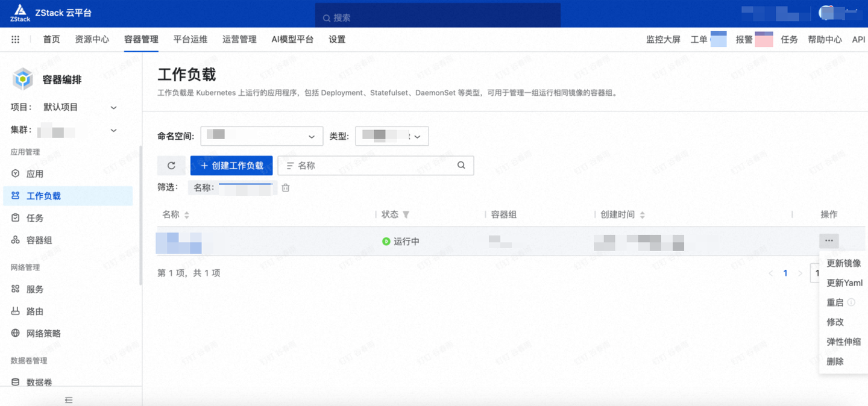The width and height of the screenshot is (868, 406).
Task: Click the ZStack logo icon
Action: coord(20,13)
